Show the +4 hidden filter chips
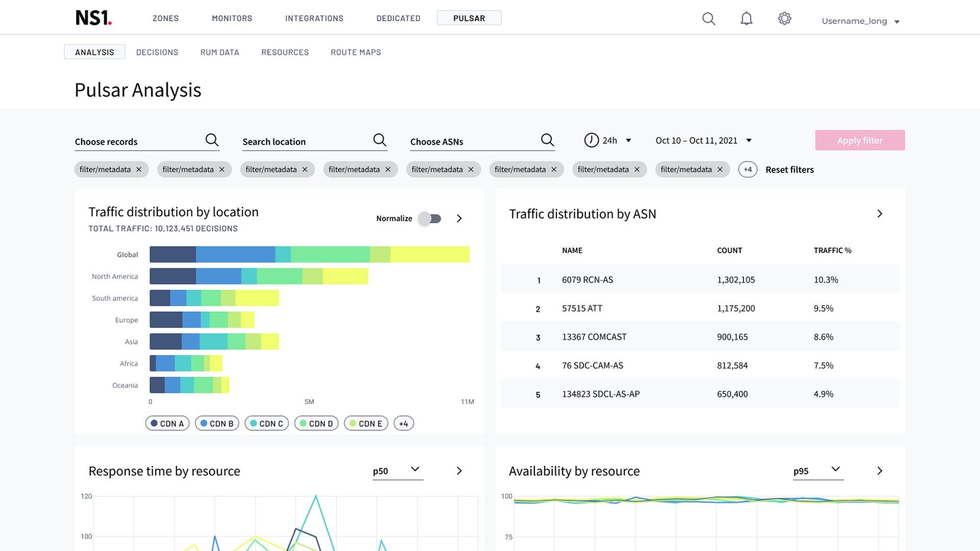The height and width of the screenshot is (551, 980). click(748, 169)
